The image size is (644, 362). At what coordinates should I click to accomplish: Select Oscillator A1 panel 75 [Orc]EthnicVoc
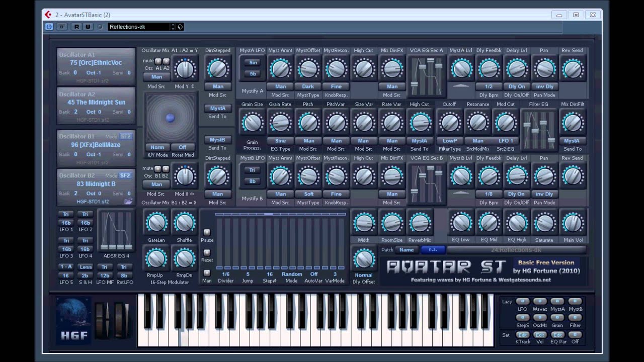coord(96,65)
